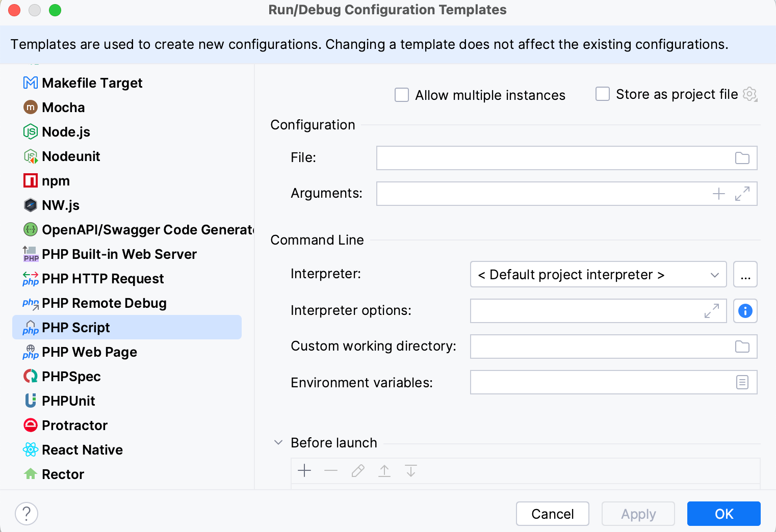Open interpreter settings with ellipsis button
The width and height of the screenshot is (776, 532).
[745, 274]
